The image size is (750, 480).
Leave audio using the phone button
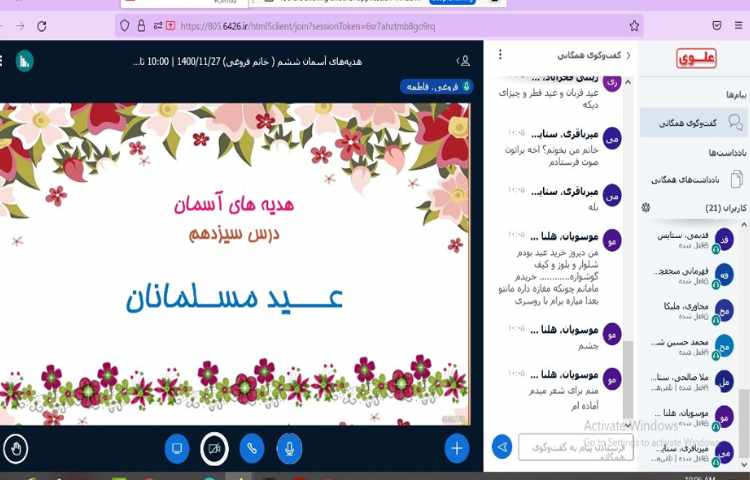pos(252,448)
